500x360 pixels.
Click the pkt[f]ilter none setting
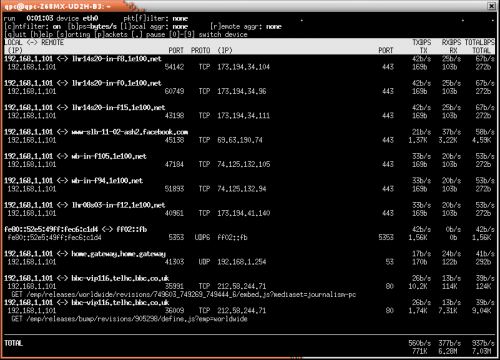156,18
